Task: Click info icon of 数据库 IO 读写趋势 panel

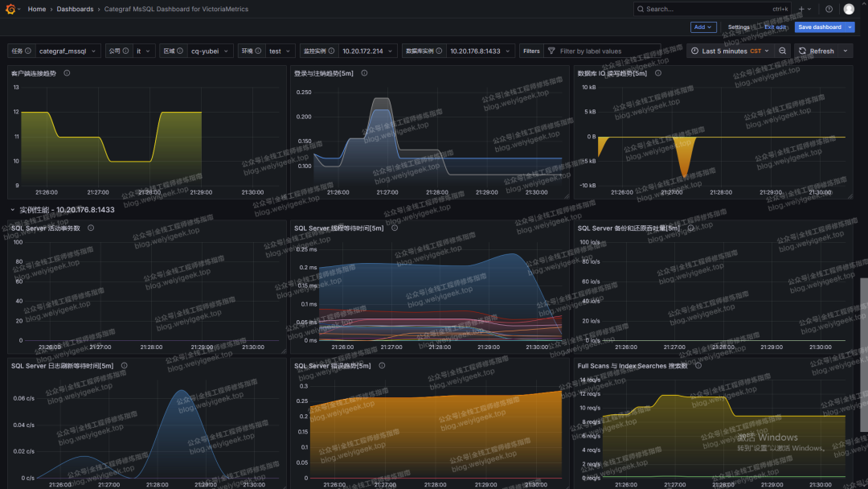Action: 658,73
